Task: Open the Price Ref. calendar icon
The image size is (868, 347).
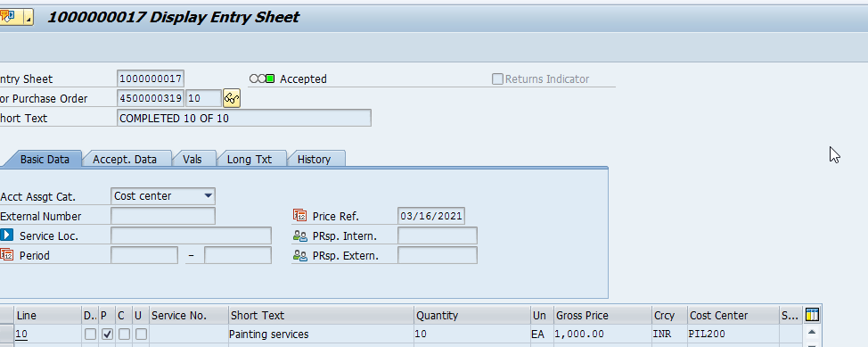Action: (x=299, y=216)
